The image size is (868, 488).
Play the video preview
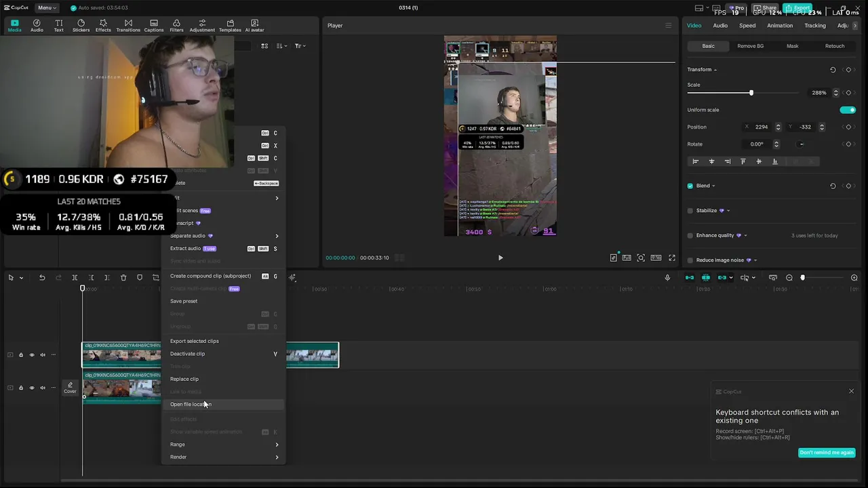point(500,258)
